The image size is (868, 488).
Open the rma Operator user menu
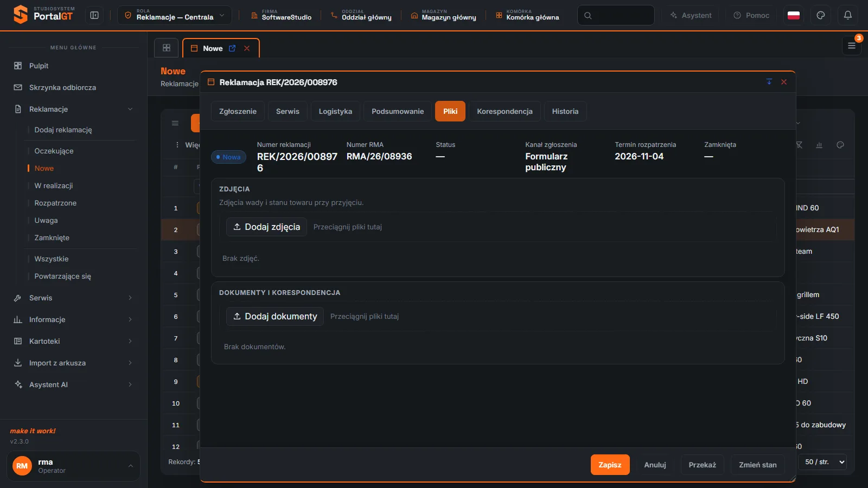[x=73, y=466]
